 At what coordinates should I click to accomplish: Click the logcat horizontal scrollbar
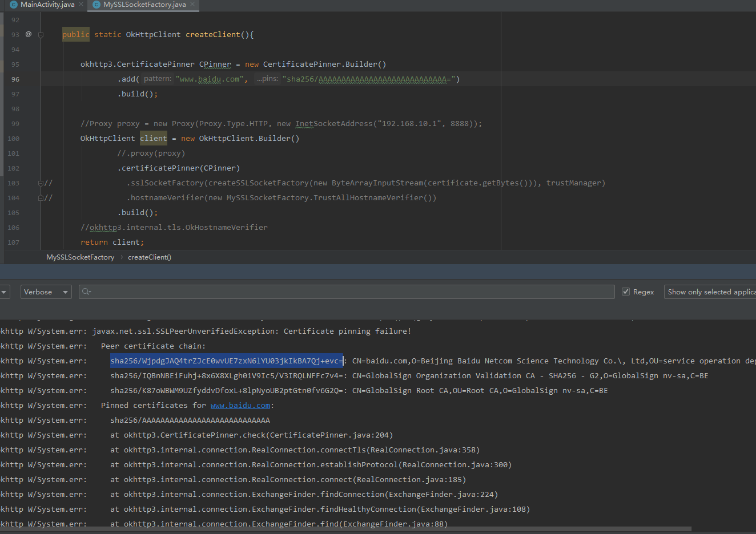[345, 529]
